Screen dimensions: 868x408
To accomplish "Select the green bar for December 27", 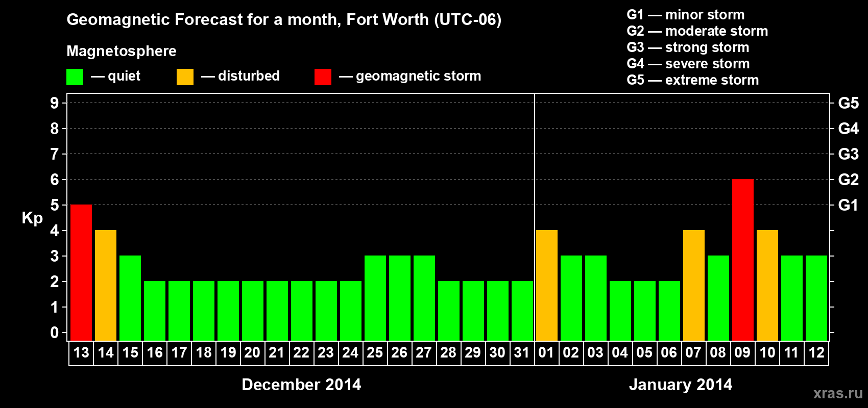I will tap(424, 298).
